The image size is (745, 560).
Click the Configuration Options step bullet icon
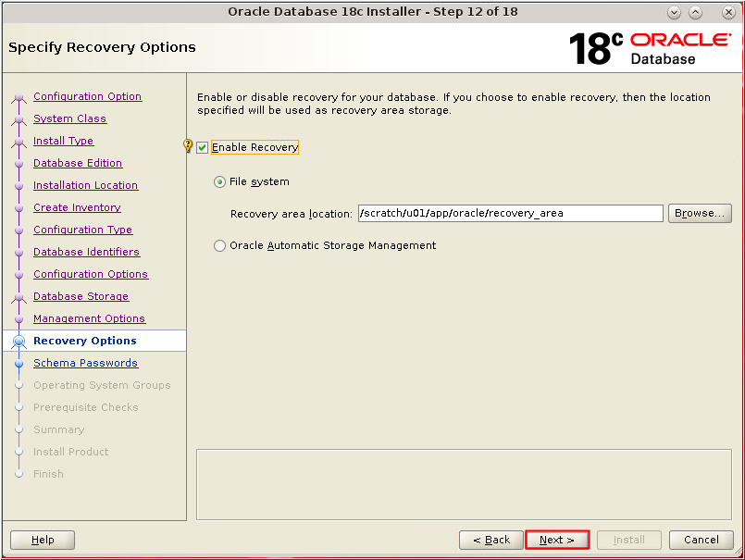click(19, 275)
